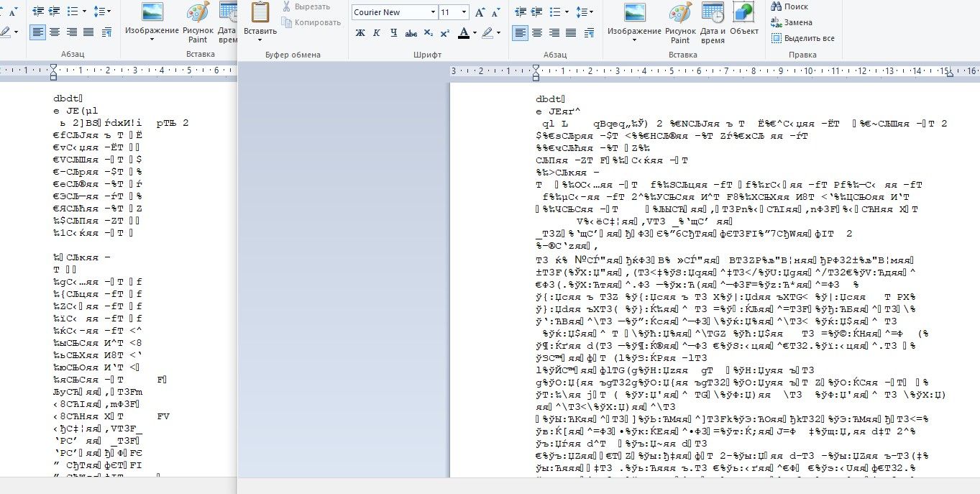The height and width of the screenshot is (494, 980).
Task: Click the indent marker on the left ruler
Action: (53, 70)
